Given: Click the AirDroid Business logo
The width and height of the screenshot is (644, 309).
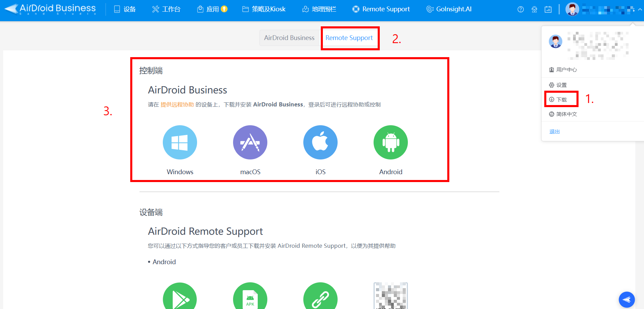Looking at the screenshot, I should [50, 9].
